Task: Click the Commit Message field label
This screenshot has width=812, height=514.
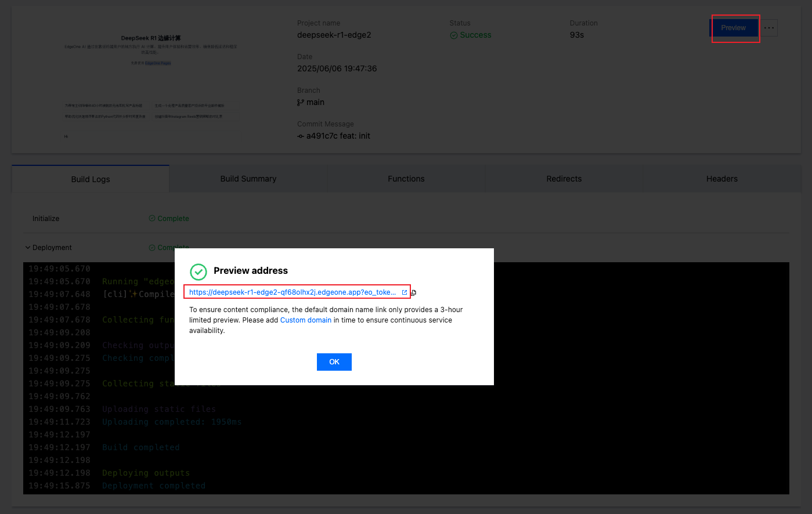Action: tap(326, 124)
